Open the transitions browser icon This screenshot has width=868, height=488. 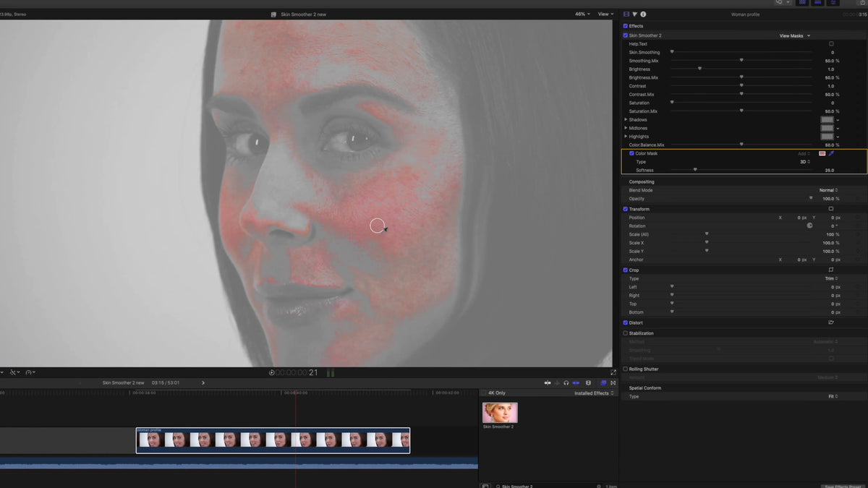(x=613, y=383)
